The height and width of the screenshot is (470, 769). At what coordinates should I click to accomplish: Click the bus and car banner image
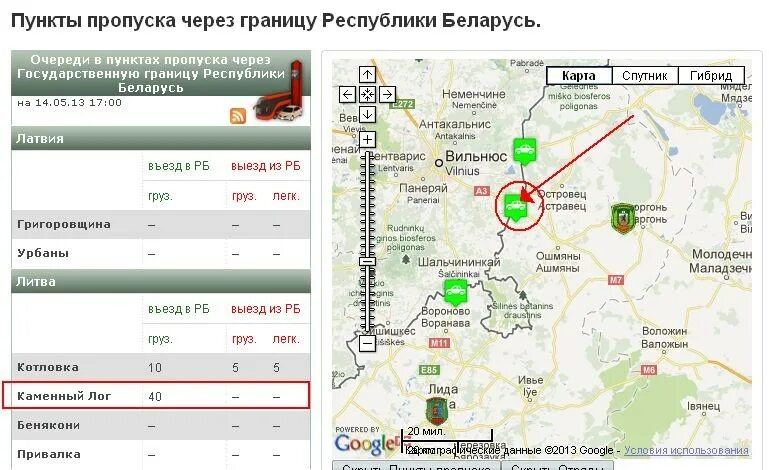(281, 93)
